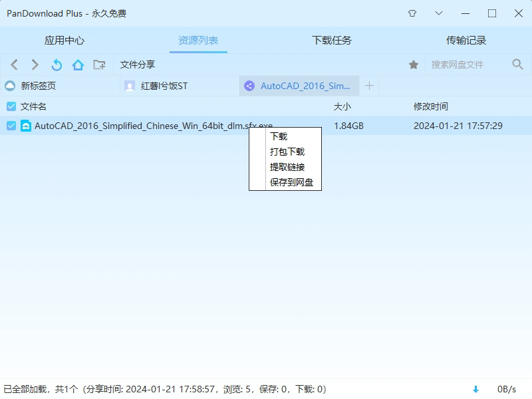Refresh the current file list
The width and height of the screenshot is (532, 399).
pyautogui.click(x=56, y=65)
